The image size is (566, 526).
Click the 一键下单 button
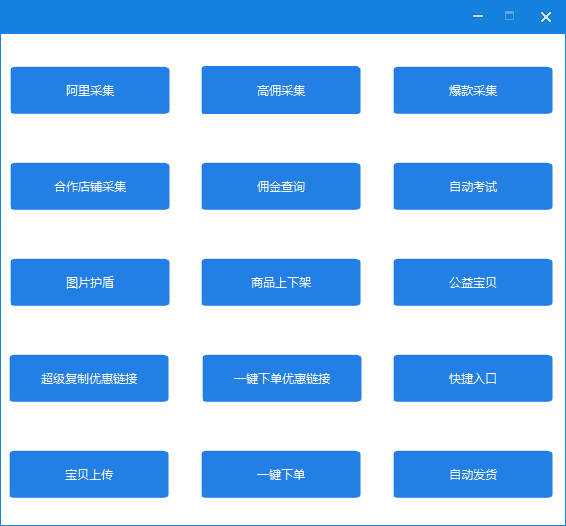click(x=281, y=474)
